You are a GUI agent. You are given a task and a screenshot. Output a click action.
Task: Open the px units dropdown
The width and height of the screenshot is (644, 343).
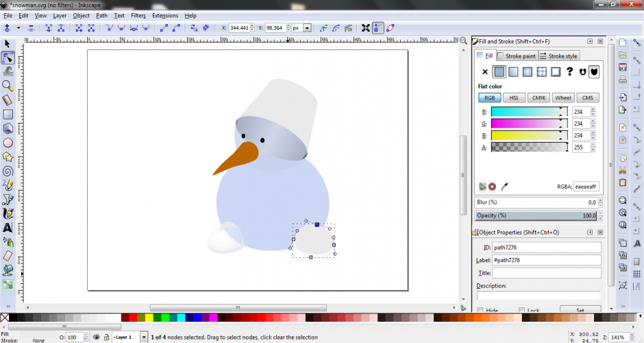tap(307, 28)
